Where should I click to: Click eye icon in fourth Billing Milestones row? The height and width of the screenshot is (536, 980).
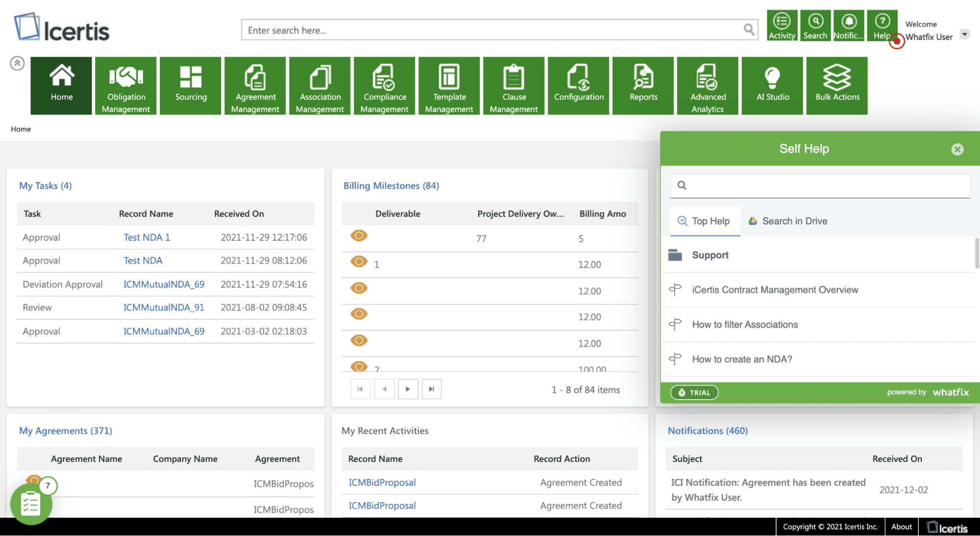pos(359,314)
